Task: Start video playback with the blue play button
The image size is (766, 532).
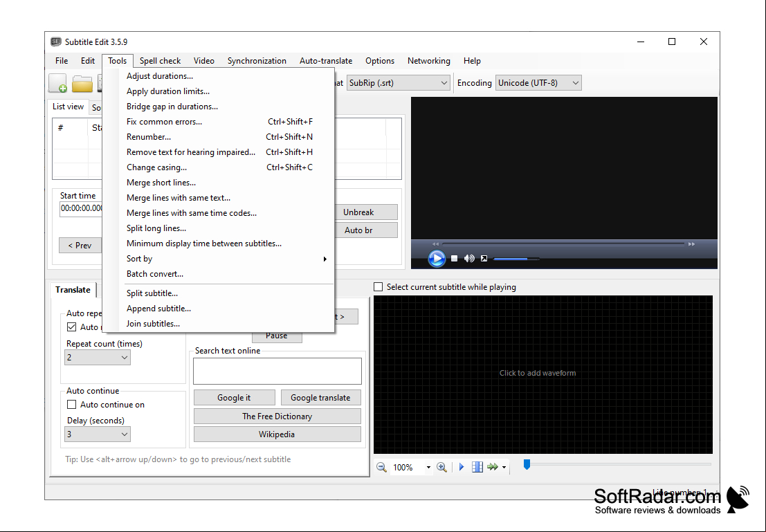Action: click(x=436, y=259)
